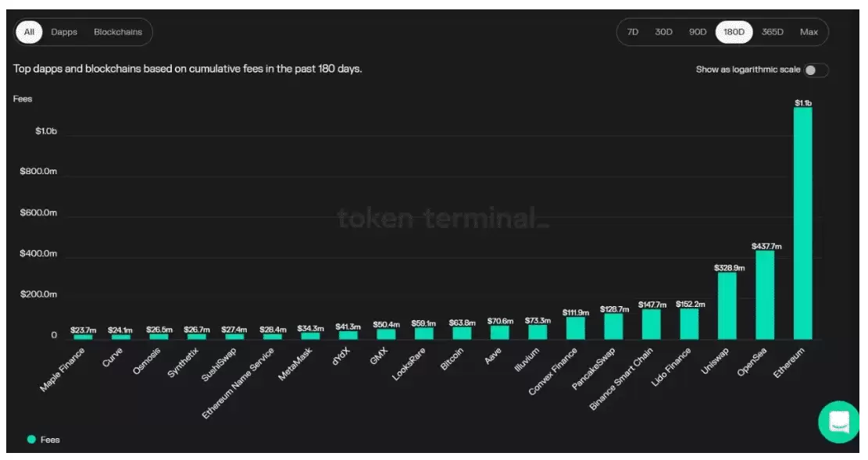Choose the 365D time range
The image size is (868, 460).
coord(772,32)
